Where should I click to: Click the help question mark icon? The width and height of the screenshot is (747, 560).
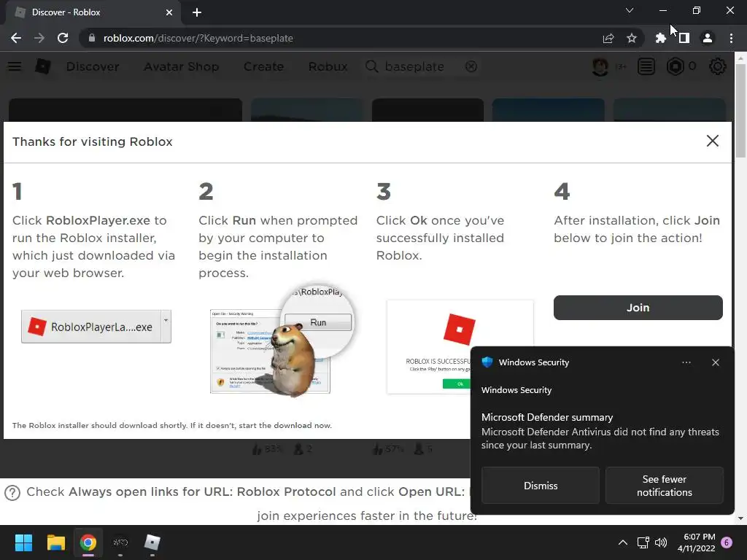coord(12,492)
